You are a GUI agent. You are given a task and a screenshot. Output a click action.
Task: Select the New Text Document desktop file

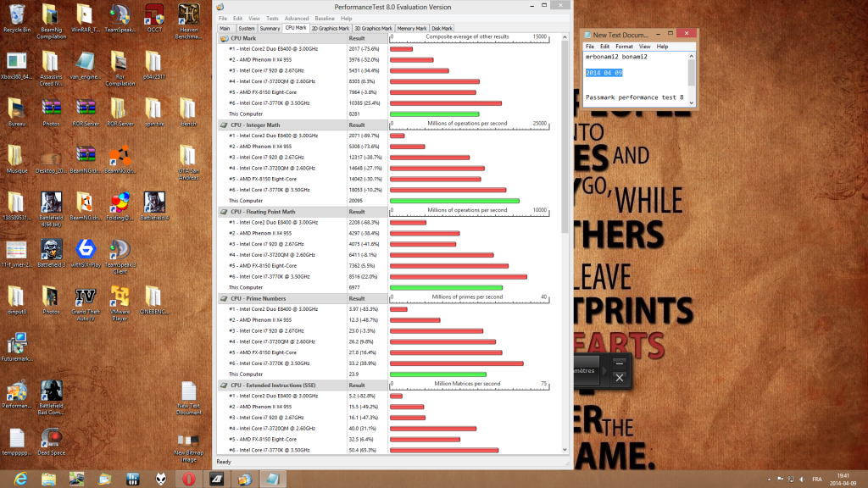coord(188,398)
